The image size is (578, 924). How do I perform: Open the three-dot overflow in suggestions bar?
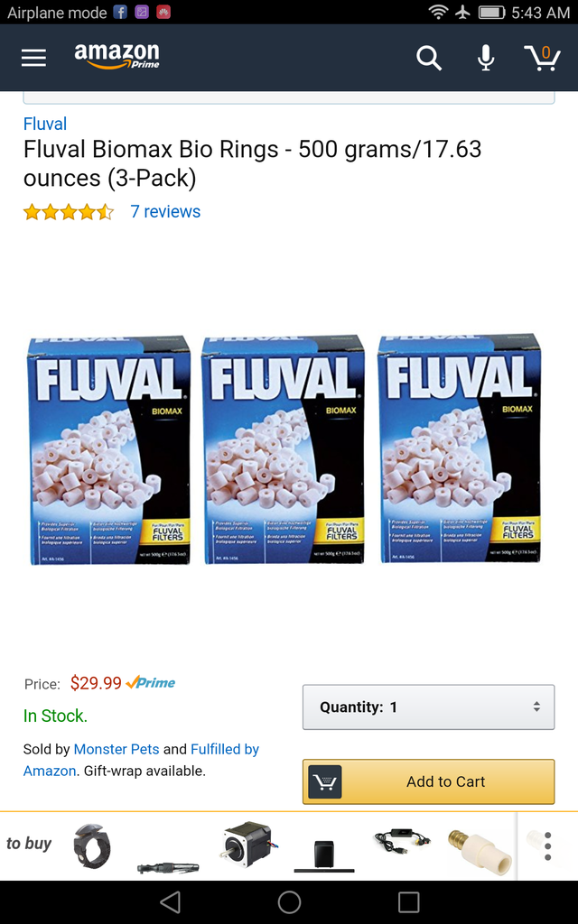tap(548, 846)
